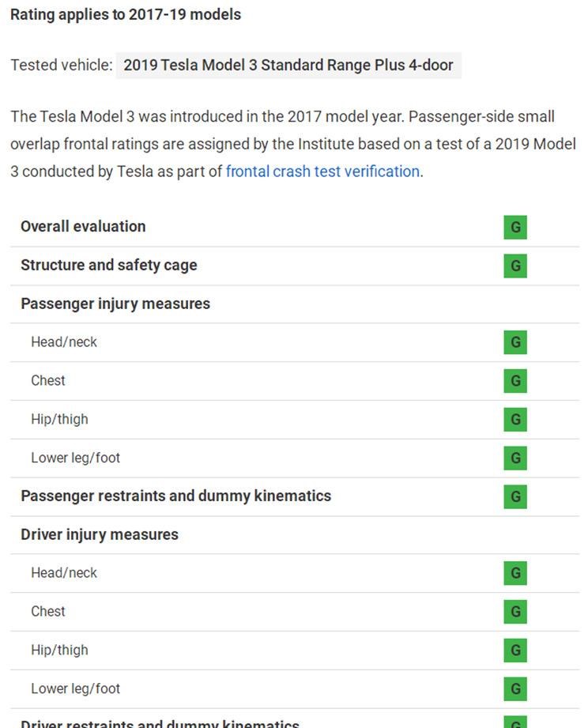The image size is (588, 728).
Task: Click the passenger Lower leg/foot G badge
Action: coord(515,458)
